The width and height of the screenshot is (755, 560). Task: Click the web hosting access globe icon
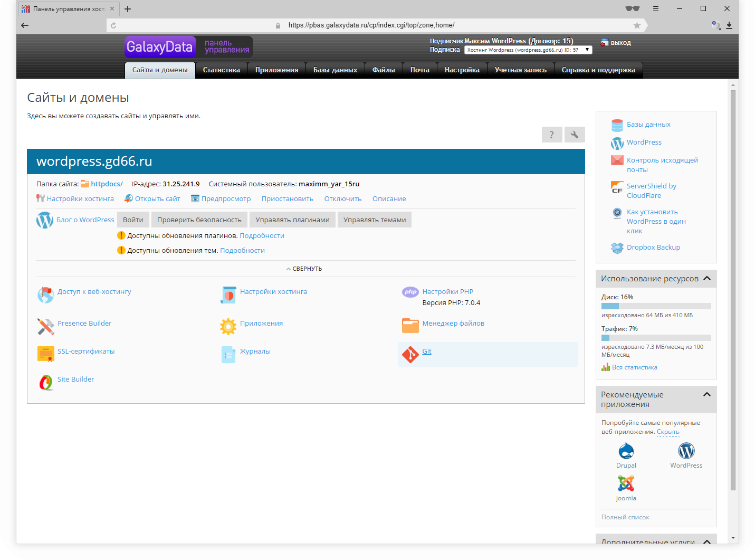click(x=46, y=295)
